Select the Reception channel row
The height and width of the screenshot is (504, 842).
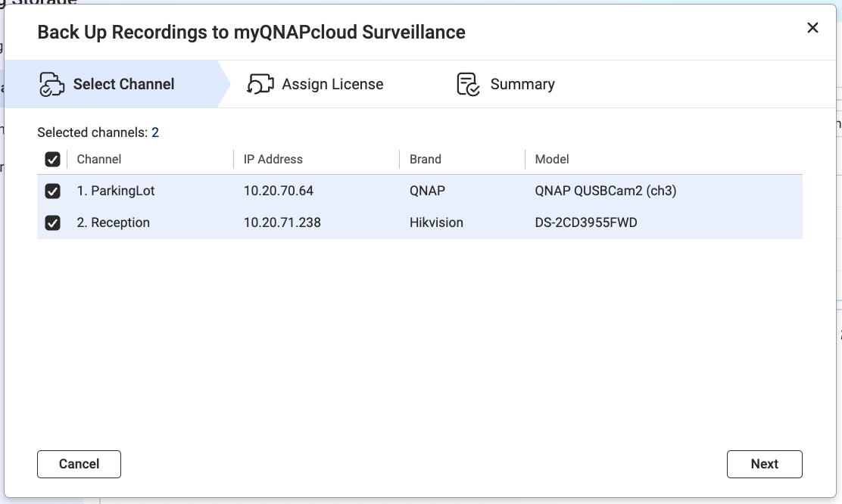click(x=420, y=222)
